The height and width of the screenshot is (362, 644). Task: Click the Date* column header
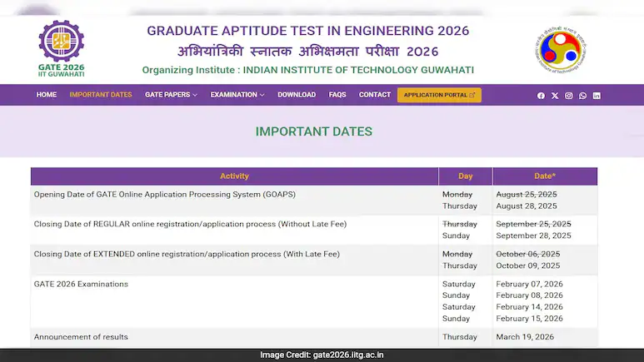545,176
